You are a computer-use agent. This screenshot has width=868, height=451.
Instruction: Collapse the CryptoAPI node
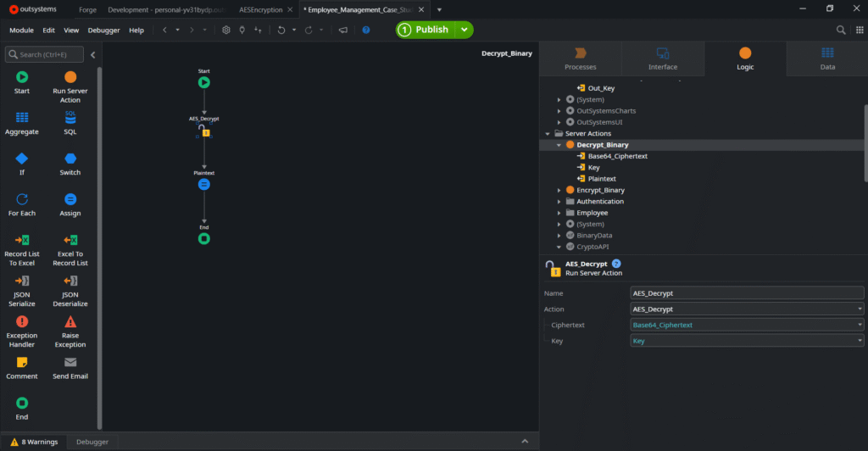click(x=559, y=247)
